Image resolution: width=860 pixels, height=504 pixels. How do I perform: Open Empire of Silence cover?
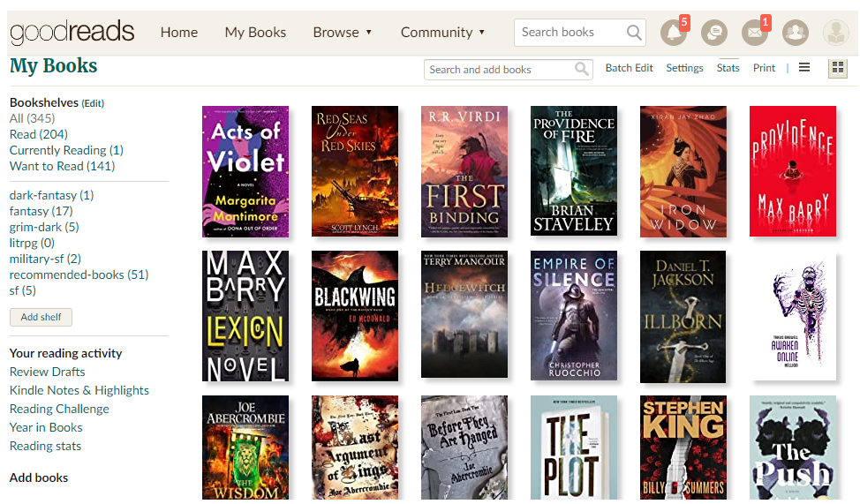click(574, 315)
